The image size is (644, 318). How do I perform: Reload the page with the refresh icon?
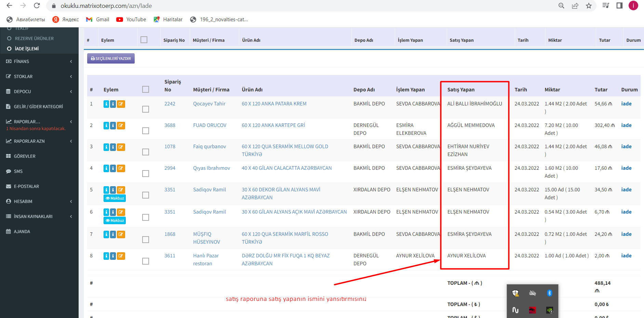coord(37,6)
